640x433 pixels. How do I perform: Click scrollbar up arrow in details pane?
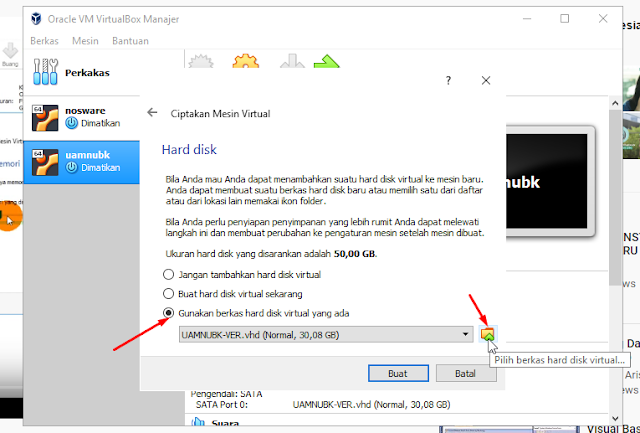(x=615, y=103)
